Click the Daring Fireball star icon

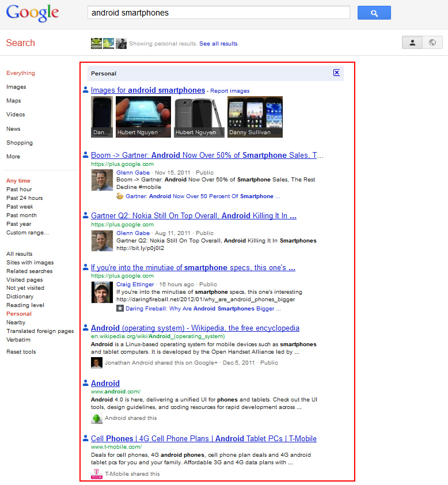click(x=120, y=308)
